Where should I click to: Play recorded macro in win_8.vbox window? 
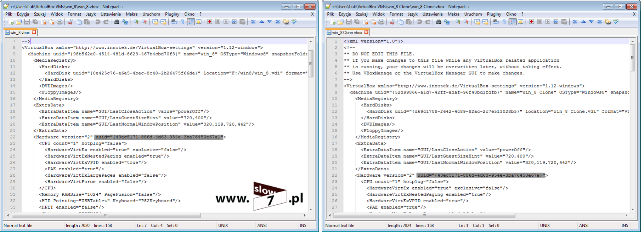point(226,22)
